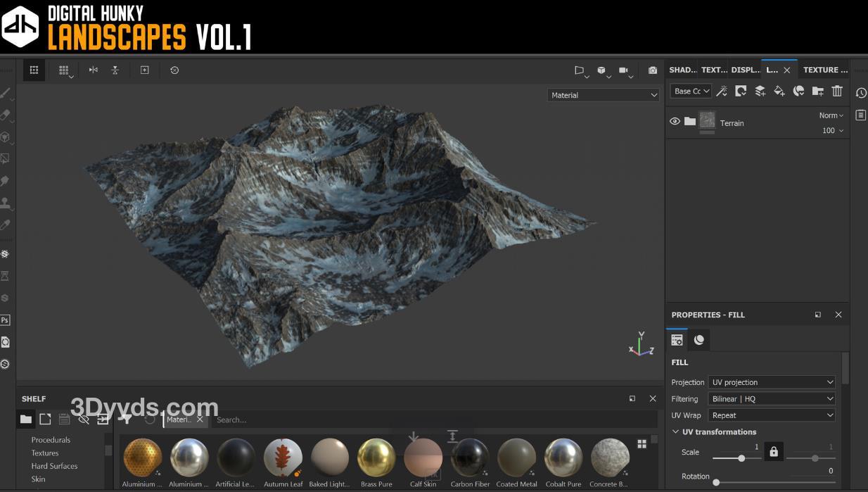The image size is (868, 492).
Task: Toggle the UV scale lock button
Action: coord(774,452)
